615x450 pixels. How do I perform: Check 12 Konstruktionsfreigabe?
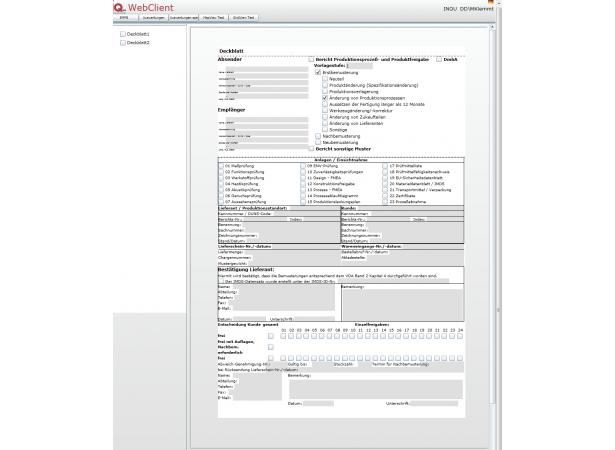point(303,184)
